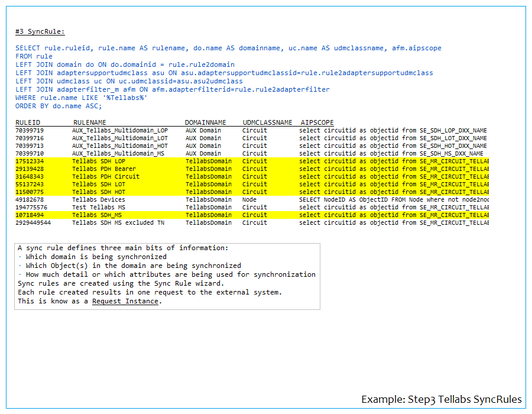Click the #3 SyncRule heading

pos(40,31)
